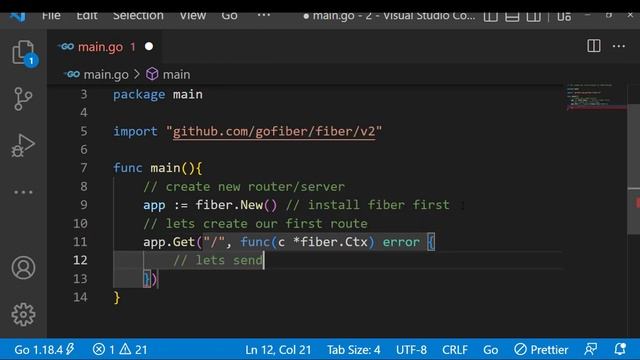Click the breadcrumb function cube icon
640x360 pixels.
pyautogui.click(x=152, y=74)
